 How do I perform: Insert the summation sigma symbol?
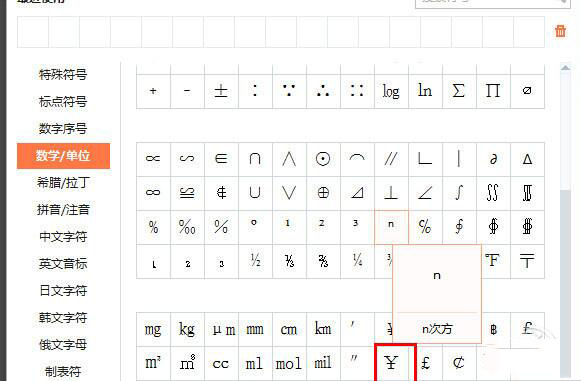[459, 91]
